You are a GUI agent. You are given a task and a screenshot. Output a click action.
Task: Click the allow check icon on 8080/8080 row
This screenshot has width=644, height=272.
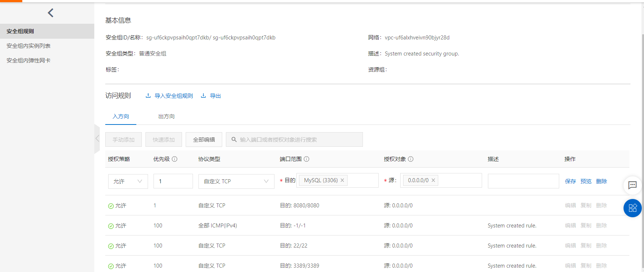pyautogui.click(x=111, y=206)
